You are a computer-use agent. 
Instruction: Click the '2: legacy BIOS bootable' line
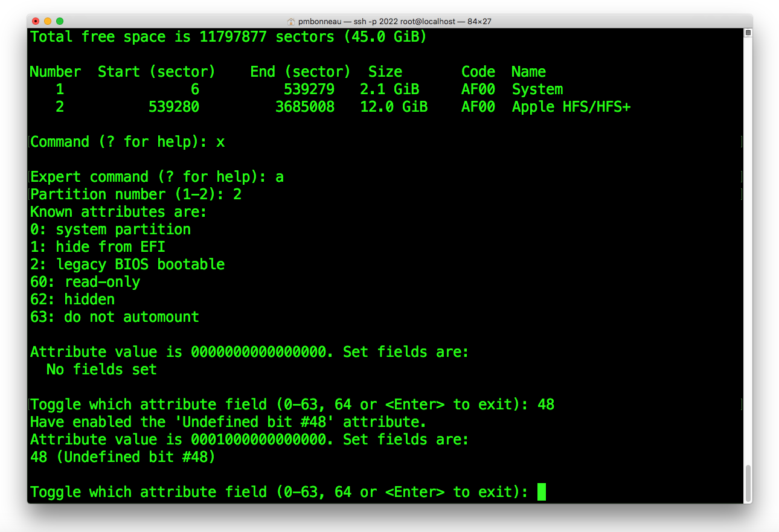tap(127, 264)
